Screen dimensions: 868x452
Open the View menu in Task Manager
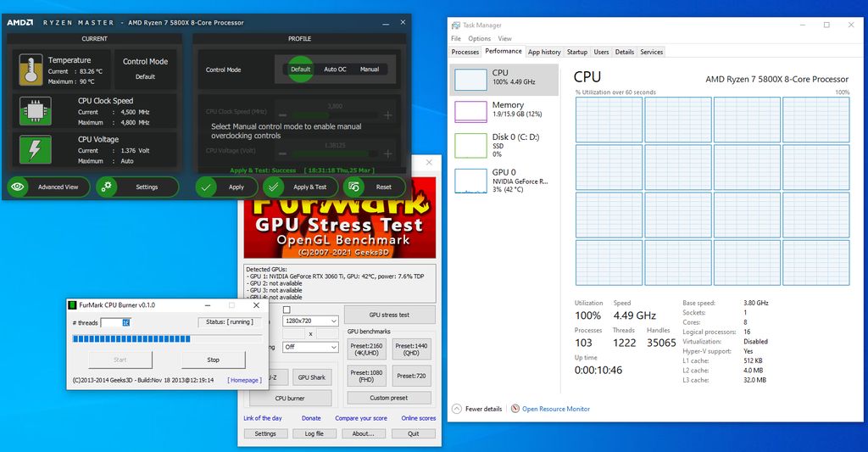click(505, 39)
